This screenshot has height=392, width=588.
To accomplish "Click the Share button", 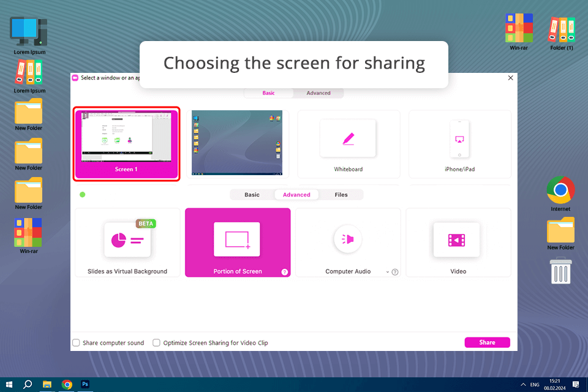I will click(x=487, y=342).
